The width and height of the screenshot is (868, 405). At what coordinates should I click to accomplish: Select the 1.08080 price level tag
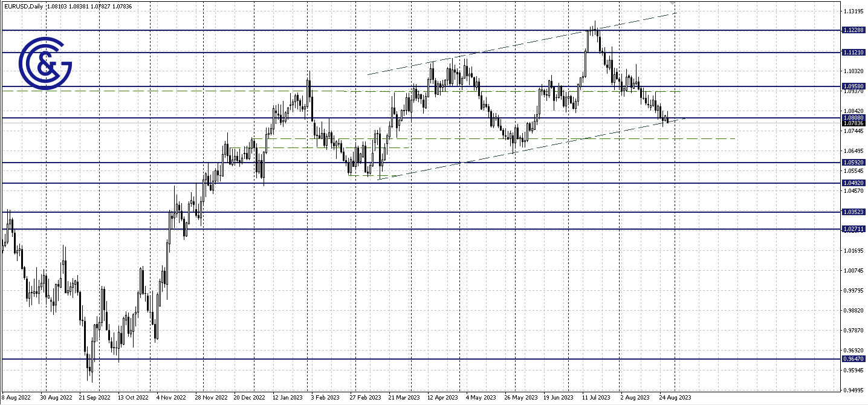tap(853, 117)
